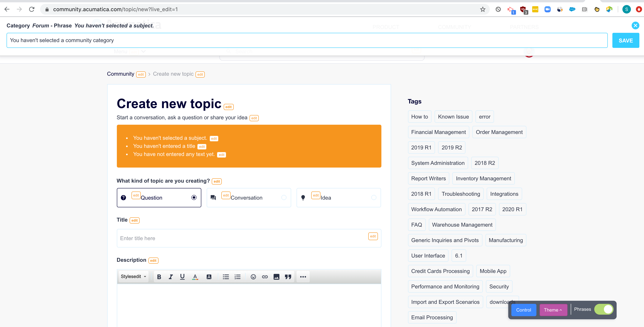The height and width of the screenshot is (327, 644).
Task: Select the 2019 R2 tag
Action: [x=452, y=147]
